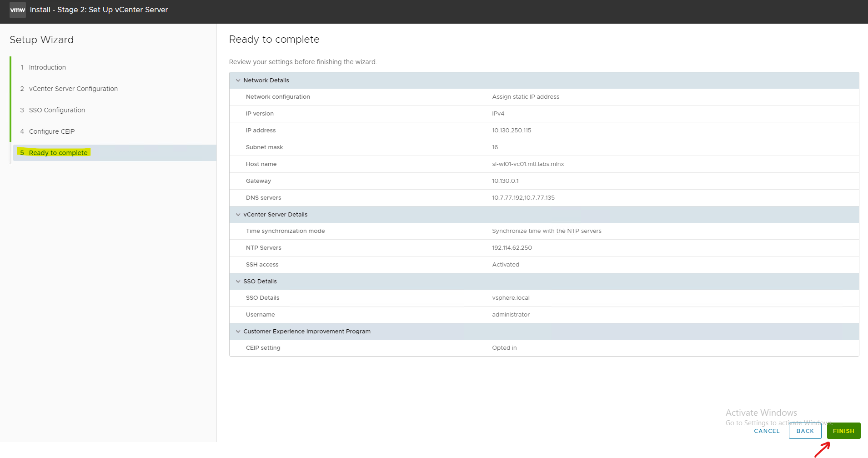Click Synchronize time with the NTP servers
Image resolution: width=868 pixels, height=458 pixels.
click(x=547, y=231)
